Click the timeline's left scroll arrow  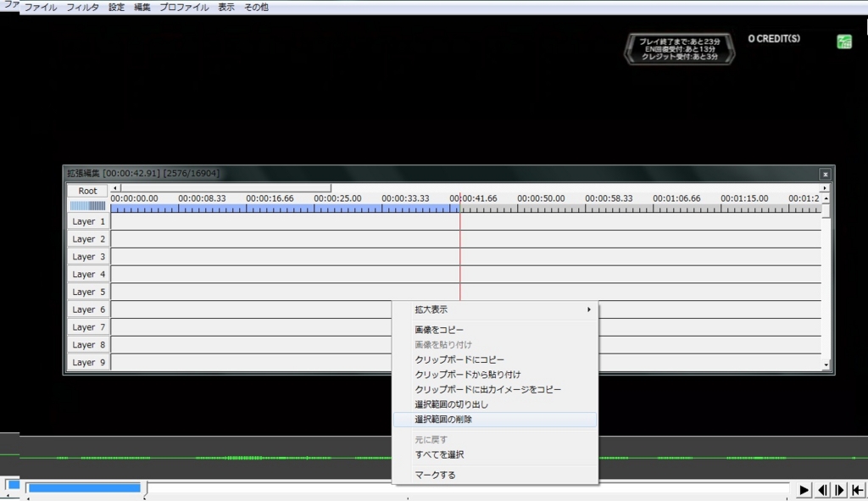(x=114, y=186)
